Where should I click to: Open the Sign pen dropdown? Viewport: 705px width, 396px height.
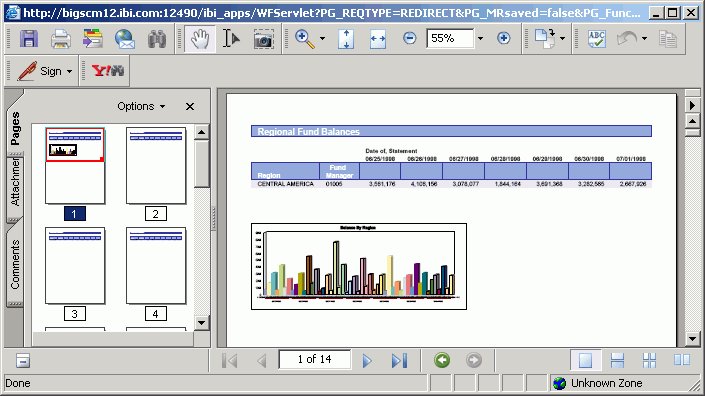coord(45,71)
